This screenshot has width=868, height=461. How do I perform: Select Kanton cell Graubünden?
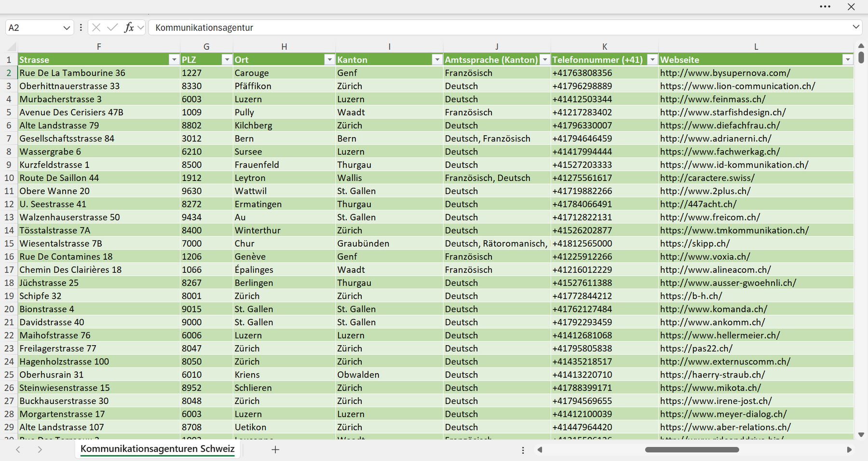(390, 243)
